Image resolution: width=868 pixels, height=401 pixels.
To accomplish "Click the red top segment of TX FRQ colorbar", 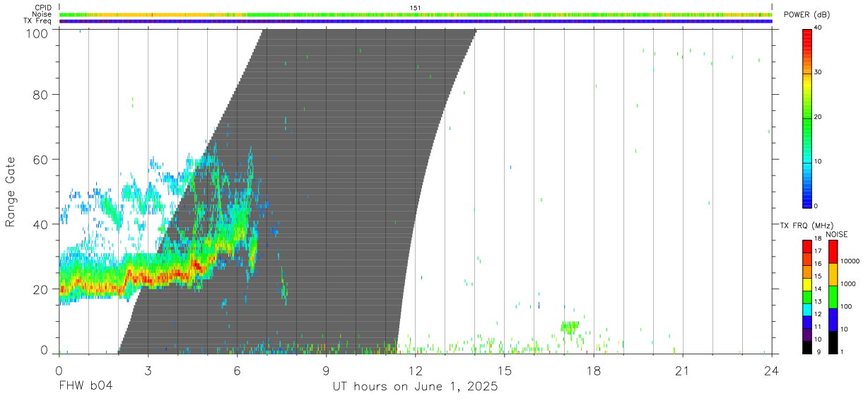I will (807, 246).
